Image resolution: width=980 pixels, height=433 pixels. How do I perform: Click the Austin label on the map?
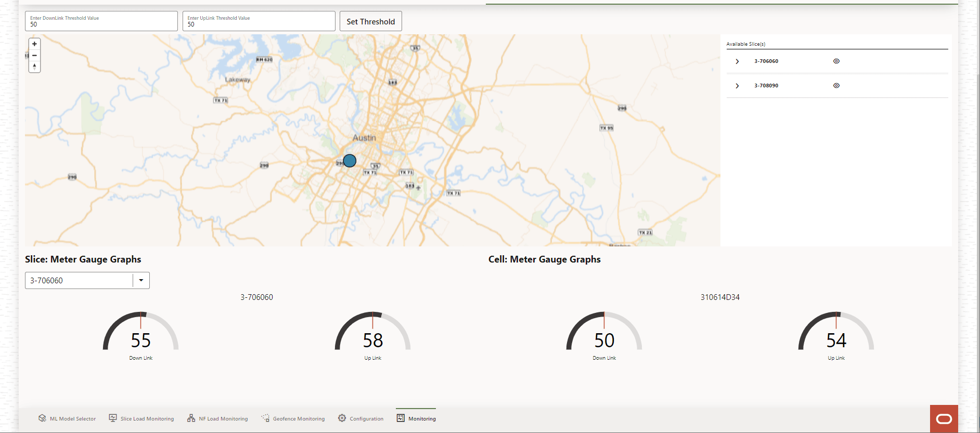tap(364, 138)
